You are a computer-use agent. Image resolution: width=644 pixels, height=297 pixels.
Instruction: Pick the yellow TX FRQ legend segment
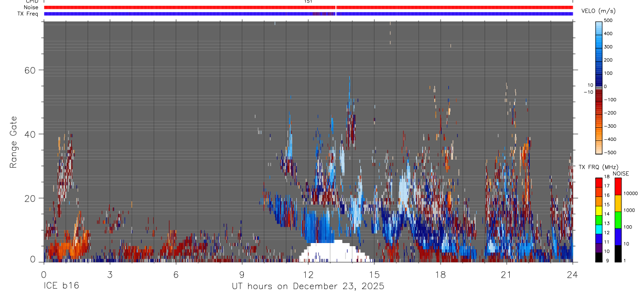(598, 211)
